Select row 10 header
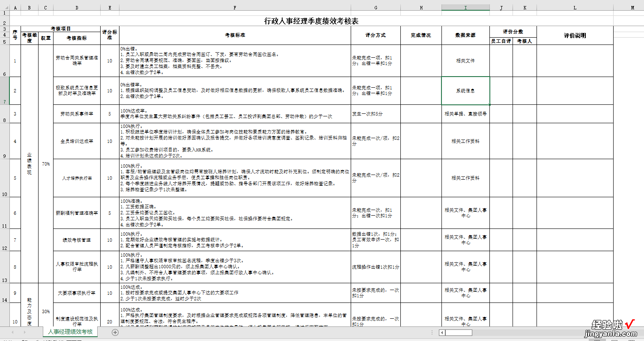This screenshot has height=341, width=644. 5,178
